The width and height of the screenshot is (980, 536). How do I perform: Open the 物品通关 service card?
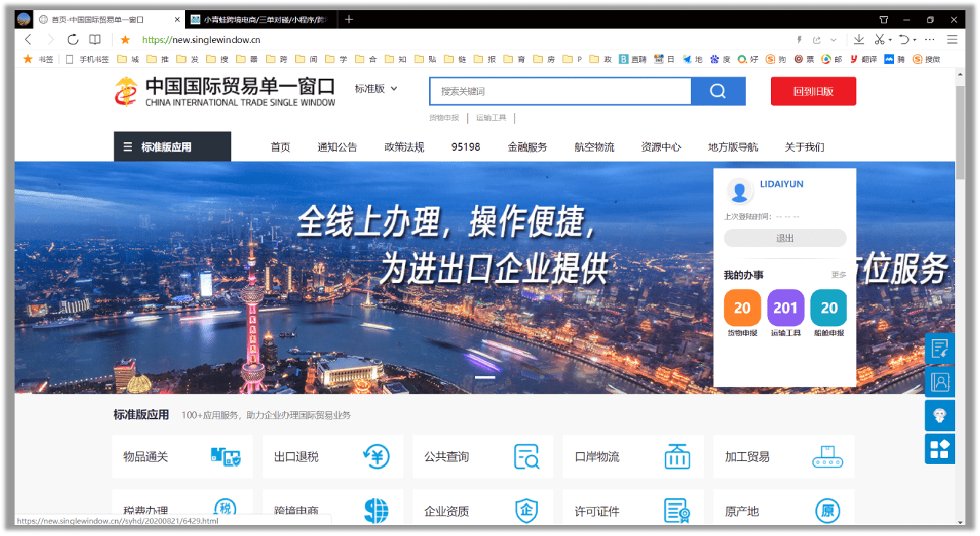coord(182,457)
